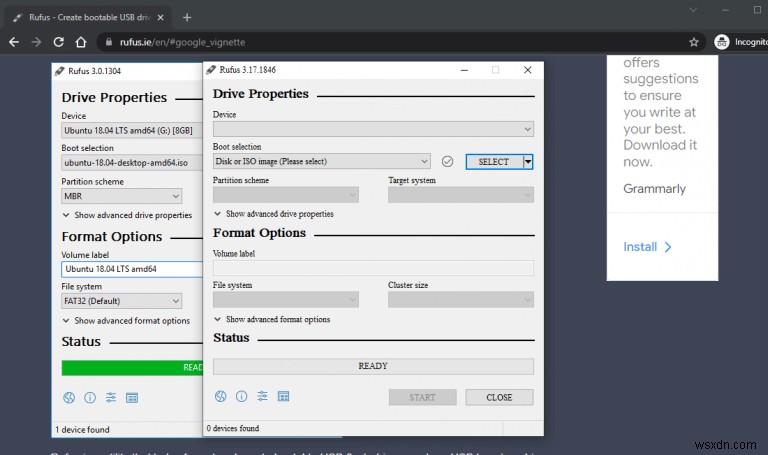
Task: Click the browser forward arrow
Action: coord(36,42)
